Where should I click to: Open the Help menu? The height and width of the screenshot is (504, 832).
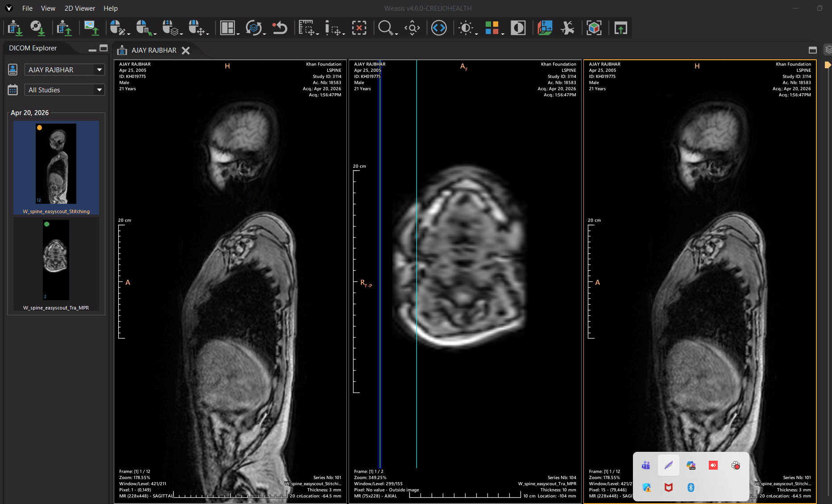tap(111, 8)
